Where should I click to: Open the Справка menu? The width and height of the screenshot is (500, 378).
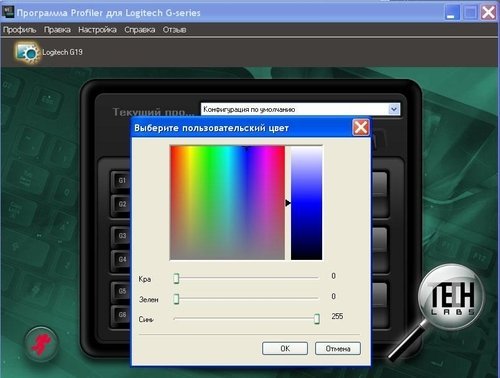[x=139, y=30]
